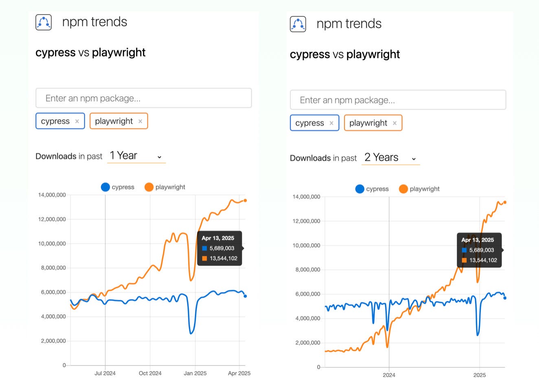Click the 'npm trends' title on left
Screen dimensions: 539x392
[x=94, y=22]
